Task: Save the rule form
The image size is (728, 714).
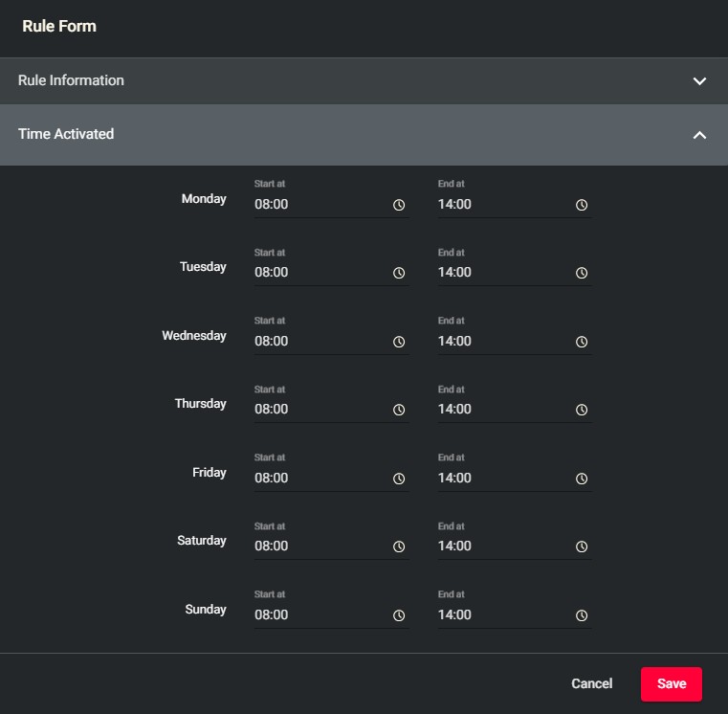Action: pyautogui.click(x=671, y=684)
